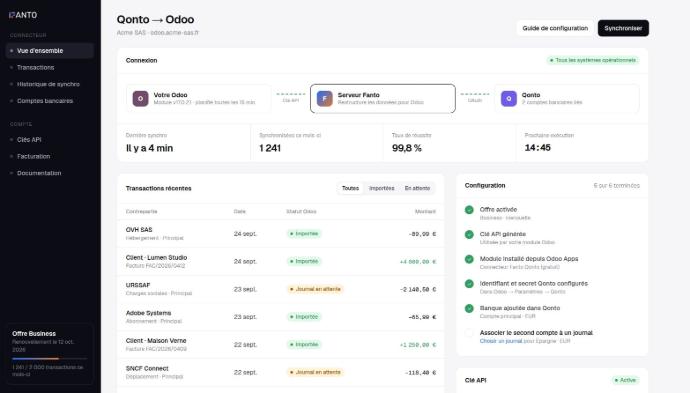Open Vue d'ensemble in the sidebar
The height and width of the screenshot is (393, 690).
coord(50,51)
